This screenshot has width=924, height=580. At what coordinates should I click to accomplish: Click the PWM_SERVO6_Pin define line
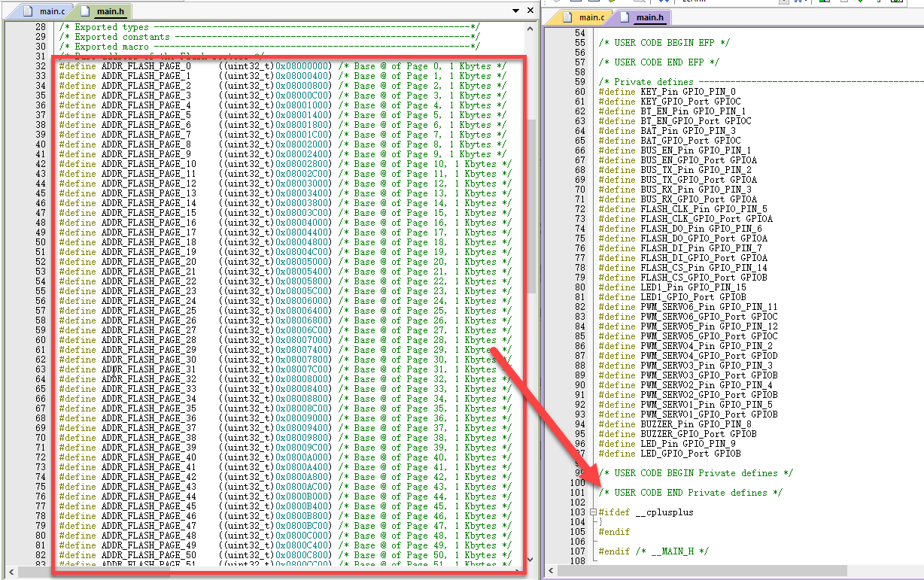[x=688, y=307]
